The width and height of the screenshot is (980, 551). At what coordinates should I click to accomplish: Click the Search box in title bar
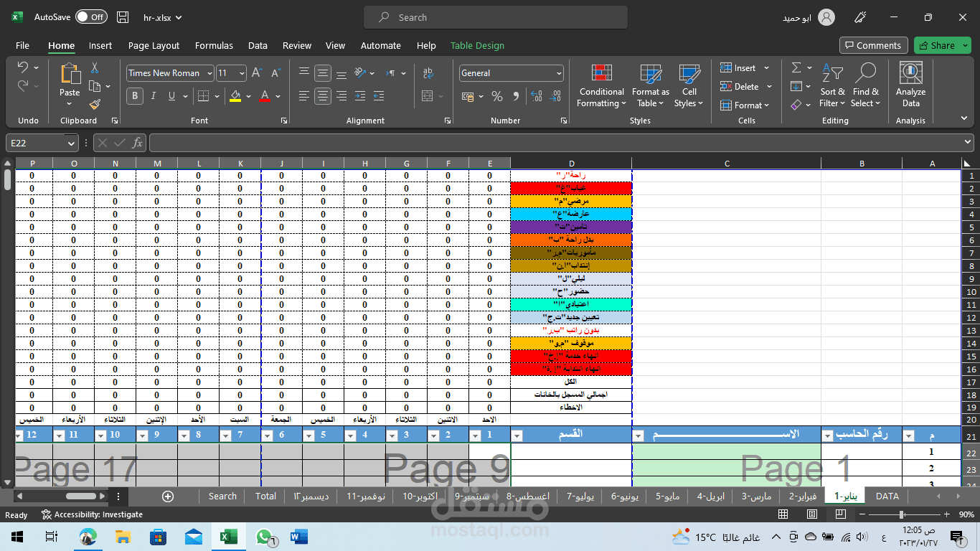click(495, 17)
